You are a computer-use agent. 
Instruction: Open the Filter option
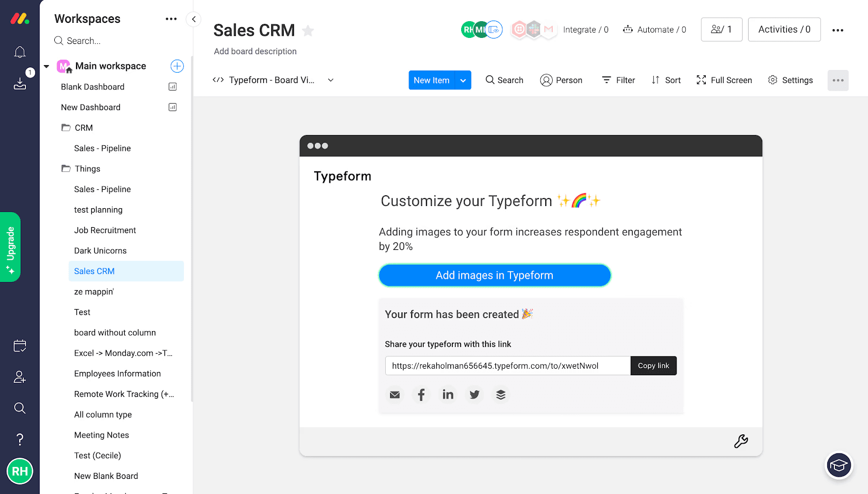(618, 80)
